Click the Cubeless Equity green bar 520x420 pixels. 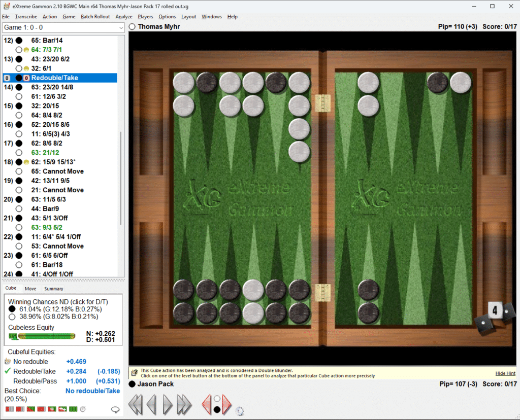pyautogui.click(x=46, y=336)
